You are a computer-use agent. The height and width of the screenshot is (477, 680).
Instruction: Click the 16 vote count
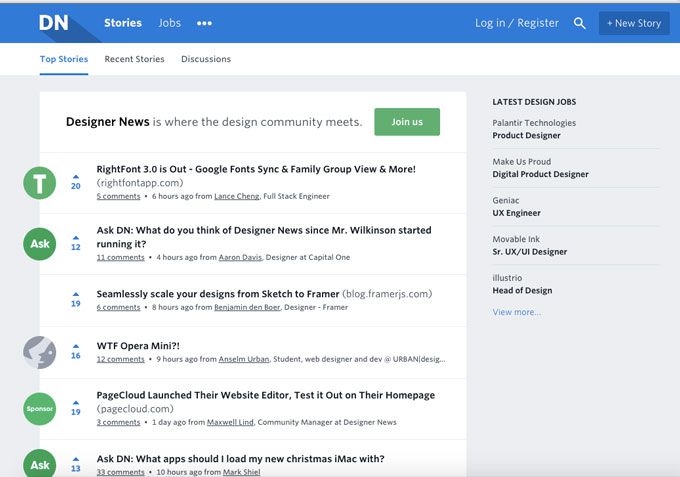76,356
